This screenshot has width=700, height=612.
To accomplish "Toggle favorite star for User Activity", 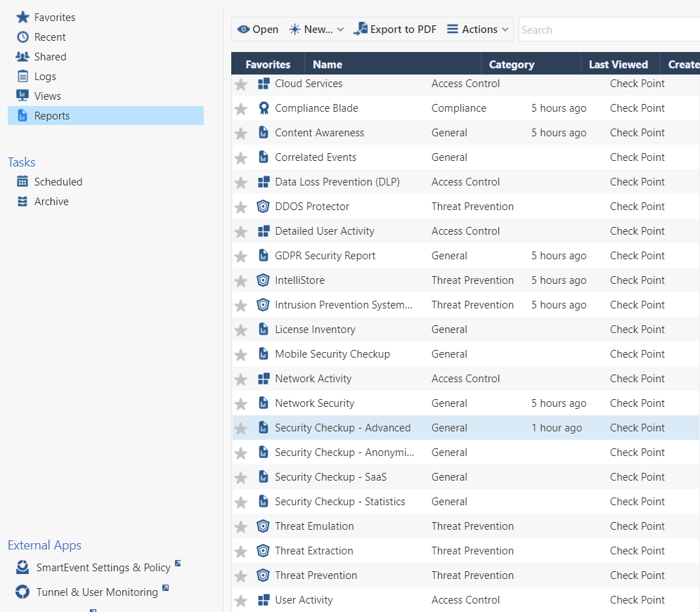I will [x=241, y=600].
